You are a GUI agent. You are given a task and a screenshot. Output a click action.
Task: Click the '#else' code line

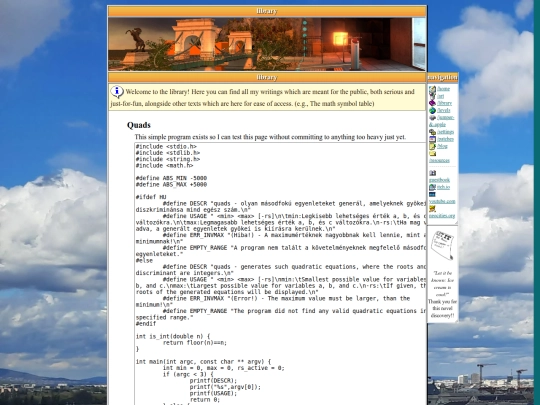coord(144,260)
